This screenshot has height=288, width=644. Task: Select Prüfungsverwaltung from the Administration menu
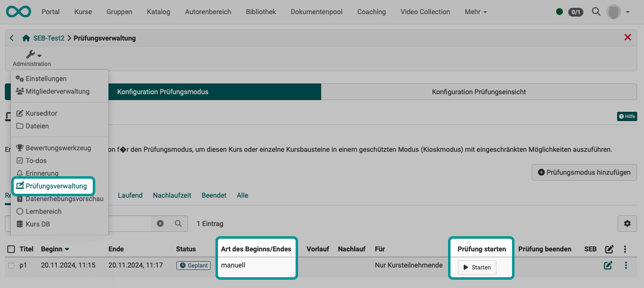(x=53, y=186)
